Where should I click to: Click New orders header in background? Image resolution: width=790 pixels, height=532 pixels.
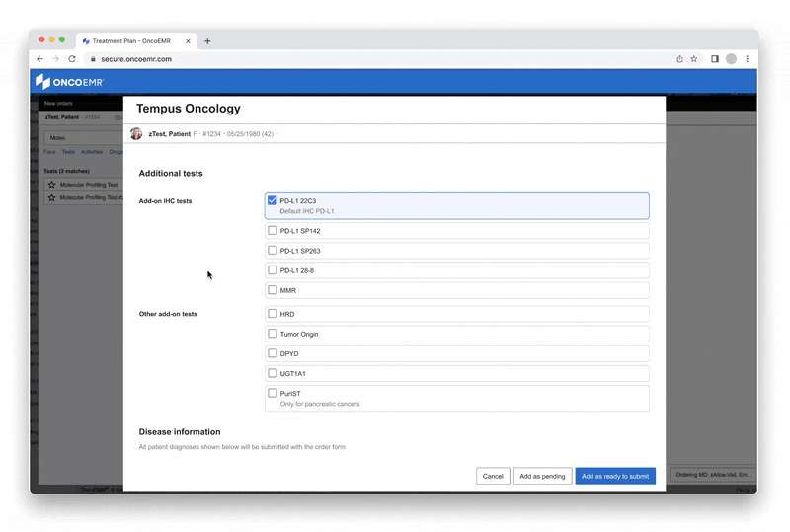coord(58,104)
